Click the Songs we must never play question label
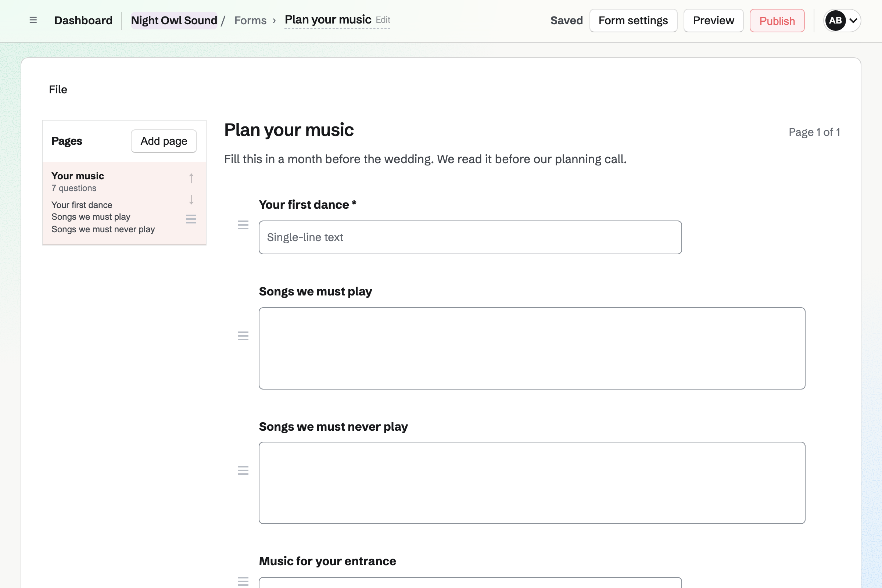Image resolution: width=882 pixels, height=588 pixels. click(333, 427)
